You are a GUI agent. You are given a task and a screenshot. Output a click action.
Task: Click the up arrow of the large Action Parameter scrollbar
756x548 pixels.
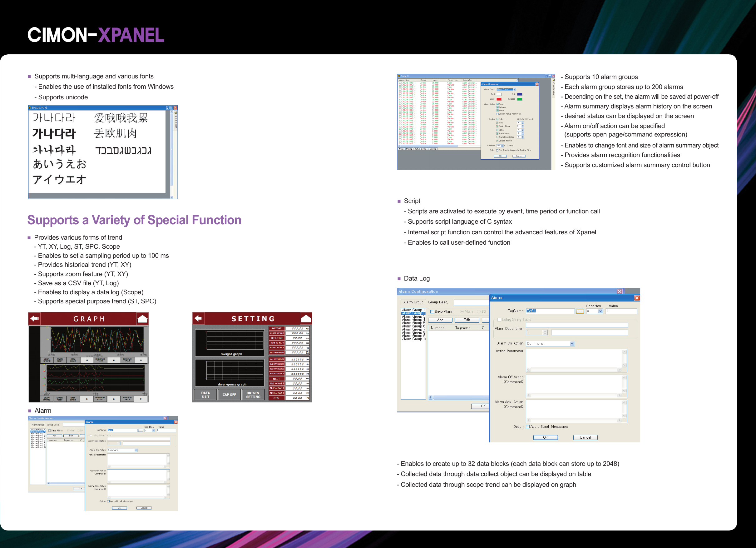coord(624,352)
